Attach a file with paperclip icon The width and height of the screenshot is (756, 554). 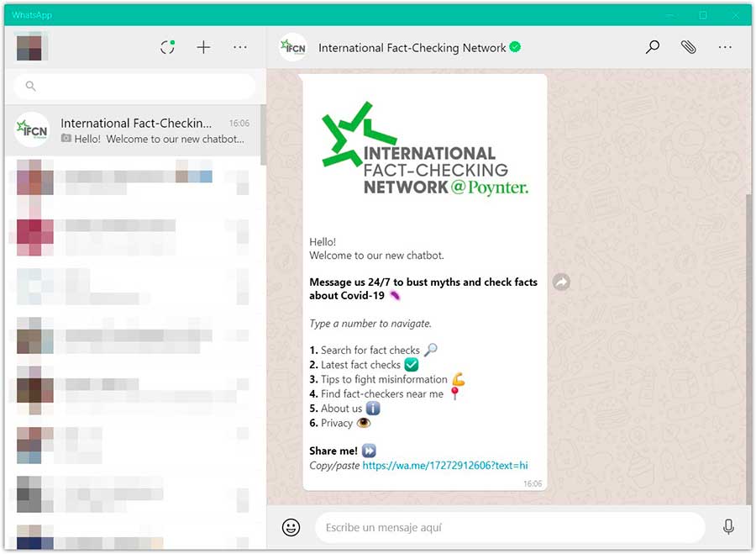pos(689,47)
